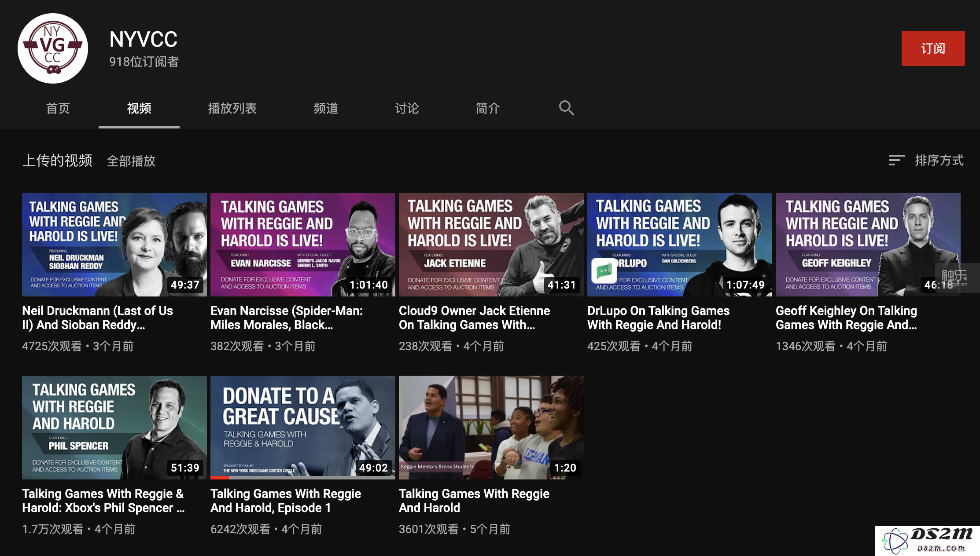Open the Jack Etienne video thumbnail
Image resolution: width=980 pixels, height=556 pixels.
(x=491, y=245)
